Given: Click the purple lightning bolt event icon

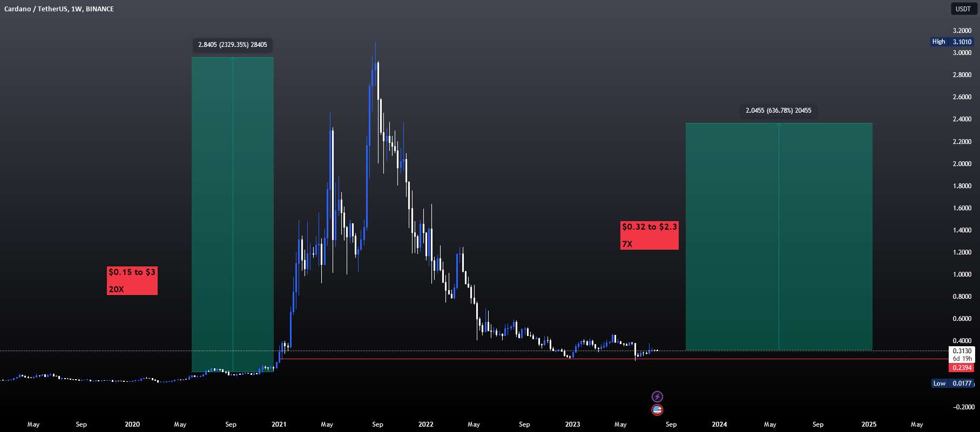Looking at the screenshot, I should 657,396.
